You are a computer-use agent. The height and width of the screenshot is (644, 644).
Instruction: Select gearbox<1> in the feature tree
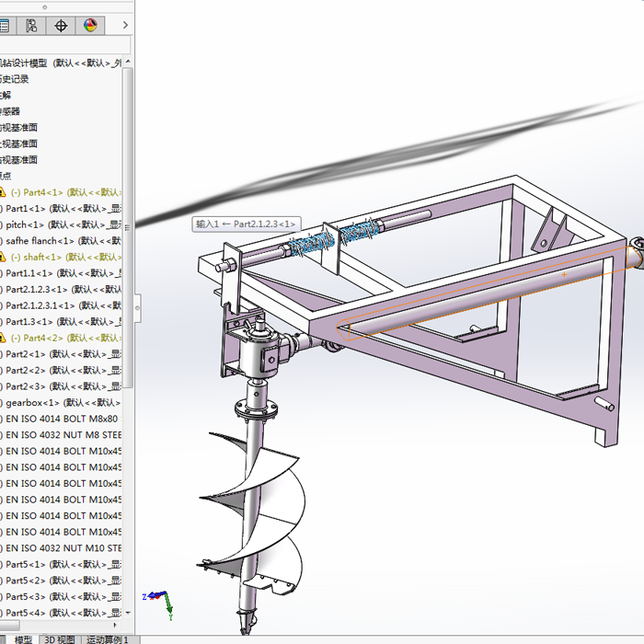pyautogui.click(x=32, y=402)
